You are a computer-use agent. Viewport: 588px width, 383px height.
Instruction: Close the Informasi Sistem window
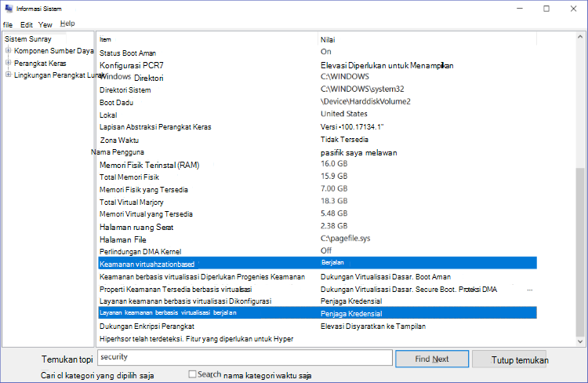point(573,9)
